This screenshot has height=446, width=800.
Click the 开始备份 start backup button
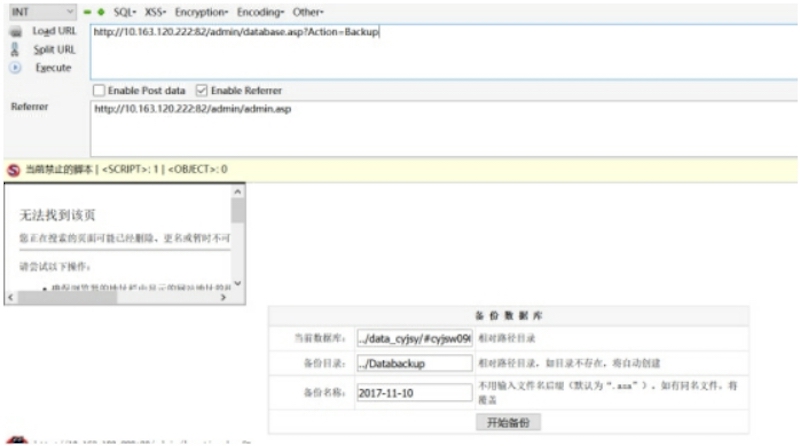[508, 423]
